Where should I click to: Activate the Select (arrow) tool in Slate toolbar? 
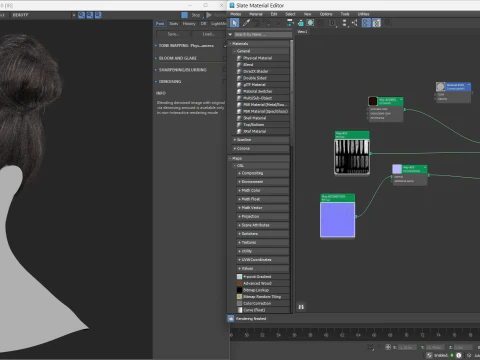tap(234, 23)
